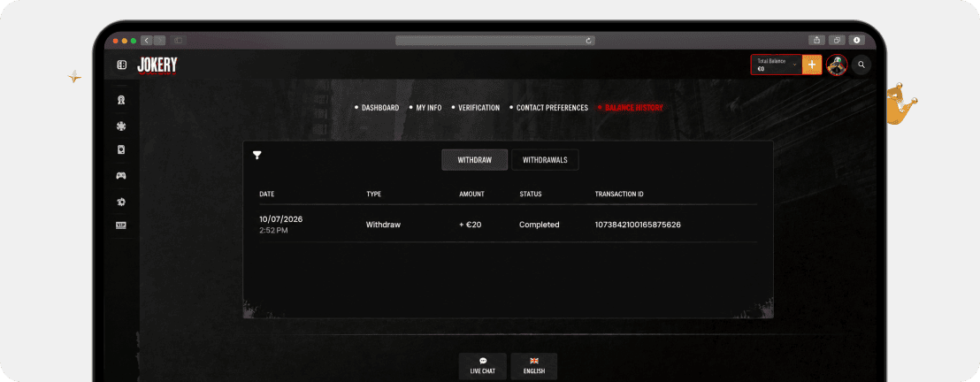Go to the Dashboard tab

click(x=380, y=108)
